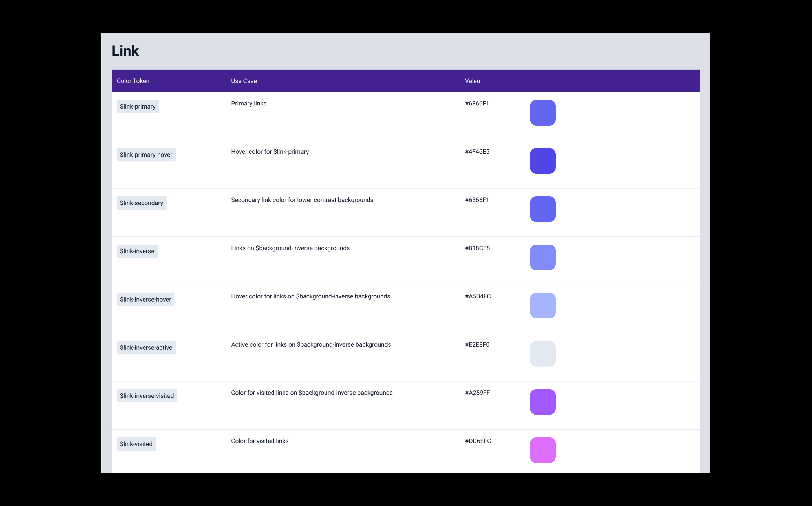Click the $link-inverse-hover light blue swatch
This screenshot has height=506, width=812.
click(x=542, y=305)
